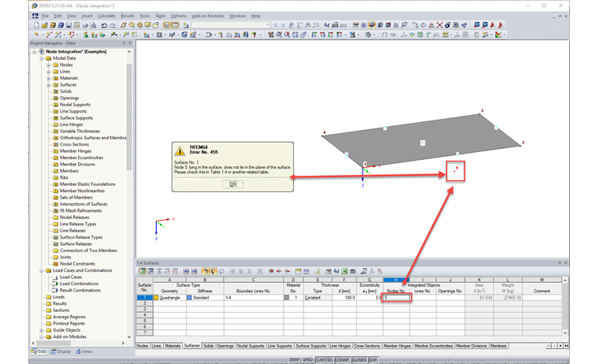
Task: Expand the Add-on Modules folder
Action: pyautogui.click(x=42, y=337)
